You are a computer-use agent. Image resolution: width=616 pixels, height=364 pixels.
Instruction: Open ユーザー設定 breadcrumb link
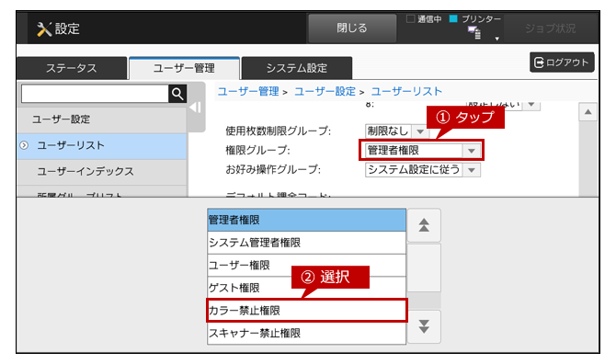click(x=325, y=92)
